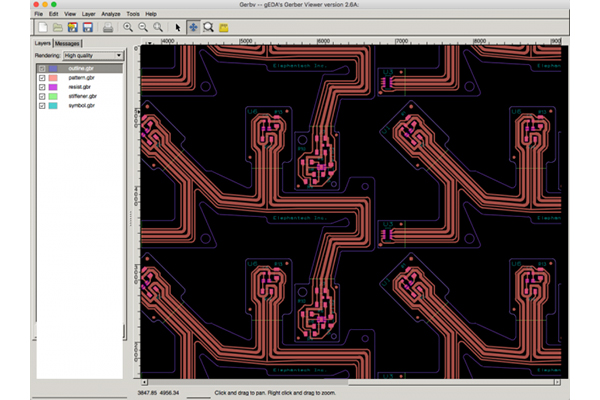Toggle visibility of the pattern.gbr layer

point(41,77)
